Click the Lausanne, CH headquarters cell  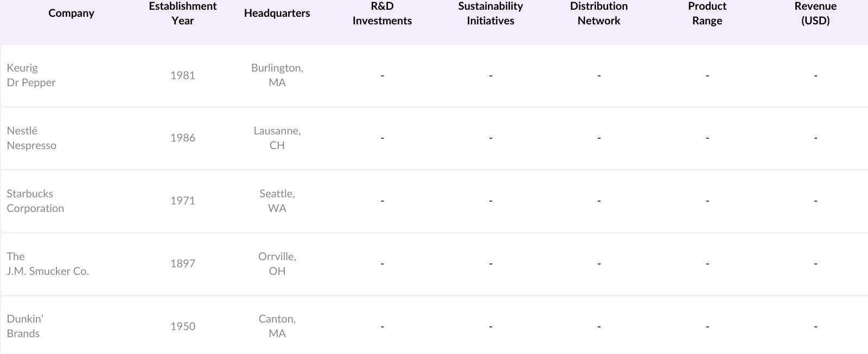277,138
